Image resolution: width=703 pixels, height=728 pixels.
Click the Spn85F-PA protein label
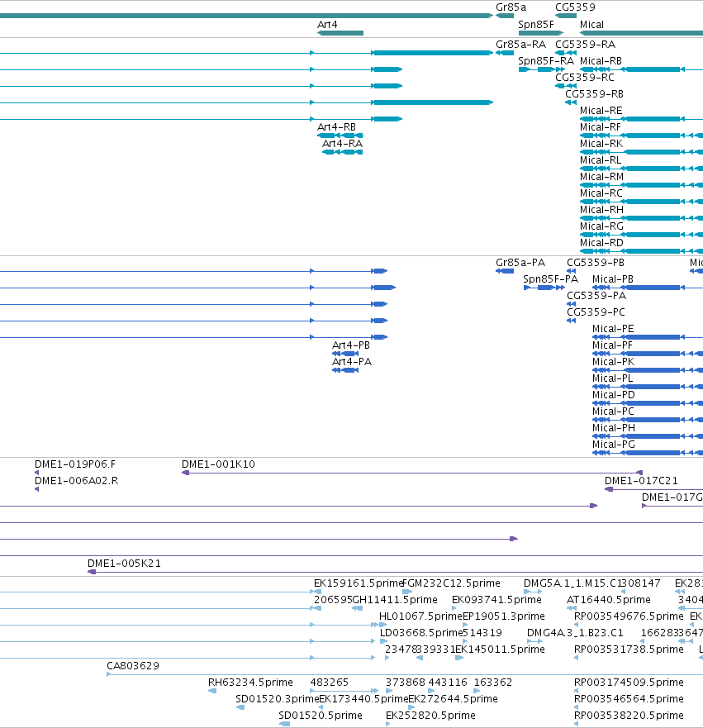550,279
